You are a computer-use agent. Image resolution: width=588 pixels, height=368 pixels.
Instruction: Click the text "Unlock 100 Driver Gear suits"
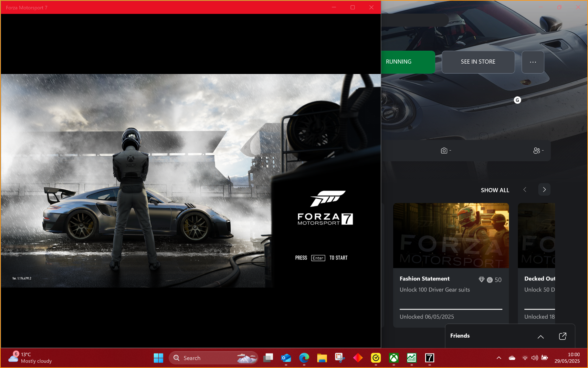435,290
